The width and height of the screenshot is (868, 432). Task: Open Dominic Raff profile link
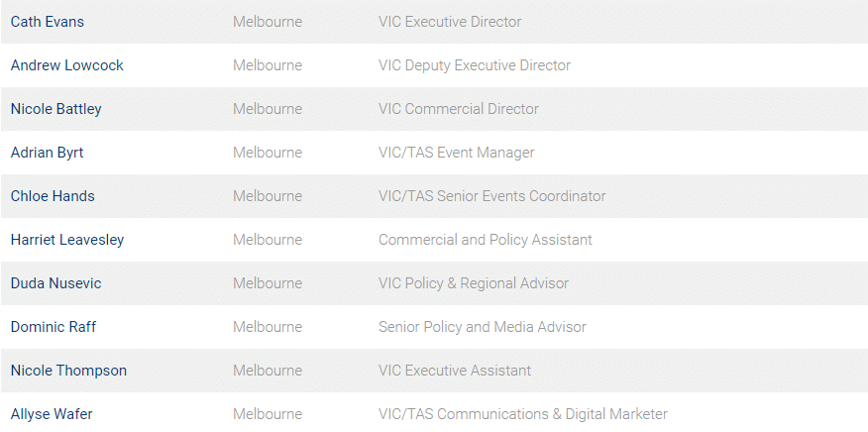coord(54,327)
